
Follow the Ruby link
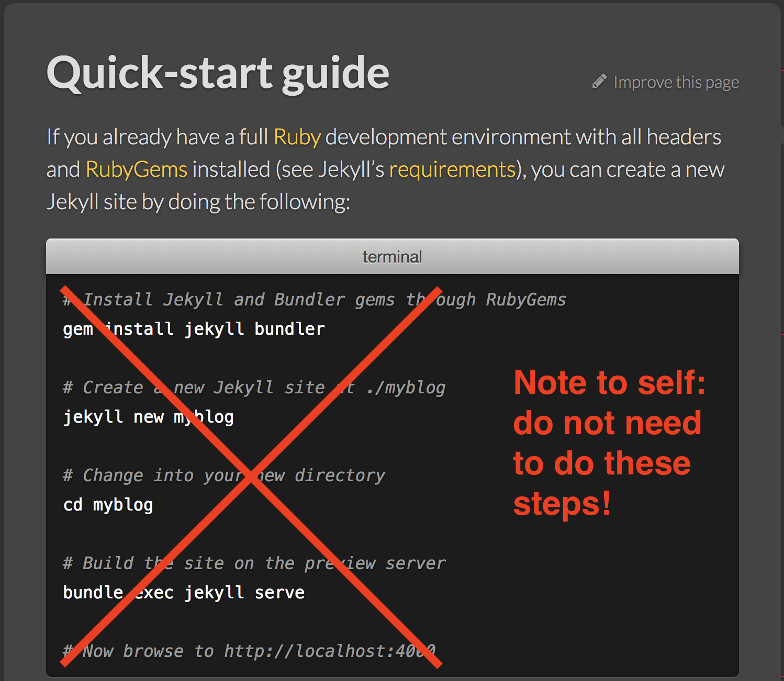pos(297,137)
